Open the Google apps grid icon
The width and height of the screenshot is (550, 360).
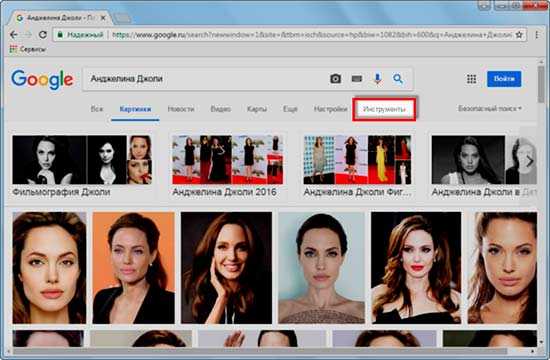point(471,79)
